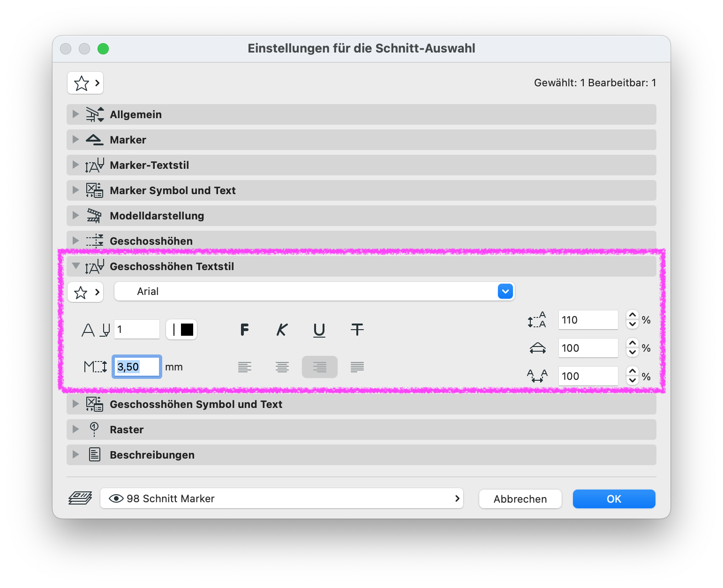Click the pen number field

pos(137,330)
